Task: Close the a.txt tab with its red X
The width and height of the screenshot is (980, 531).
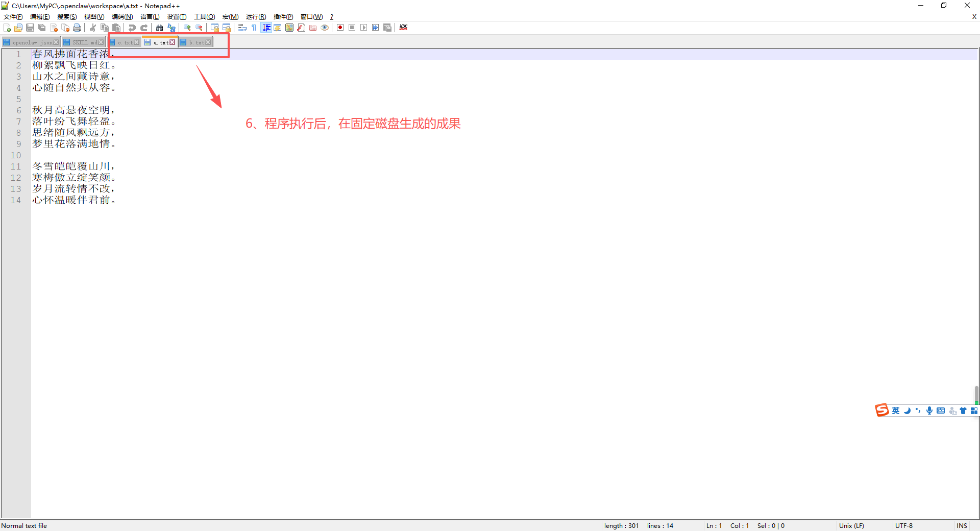Action: [x=172, y=42]
